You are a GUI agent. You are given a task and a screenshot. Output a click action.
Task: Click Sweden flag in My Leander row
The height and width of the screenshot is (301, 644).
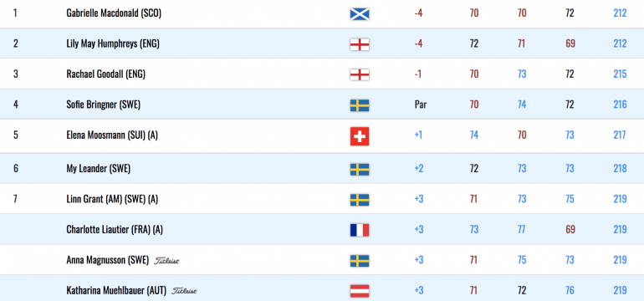pyautogui.click(x=360, y=169)
